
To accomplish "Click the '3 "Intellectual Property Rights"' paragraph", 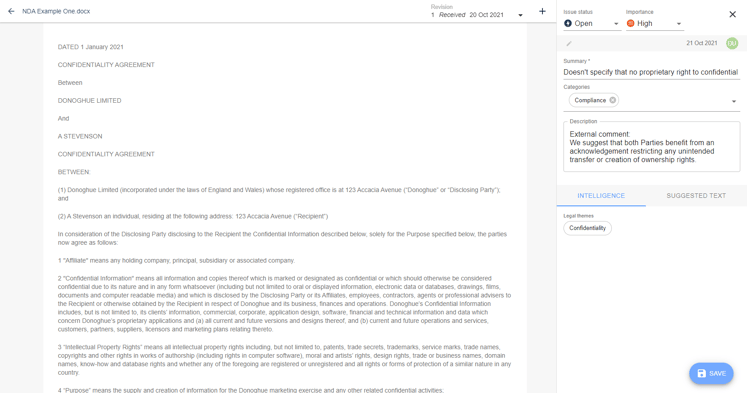I will [284, 360].
